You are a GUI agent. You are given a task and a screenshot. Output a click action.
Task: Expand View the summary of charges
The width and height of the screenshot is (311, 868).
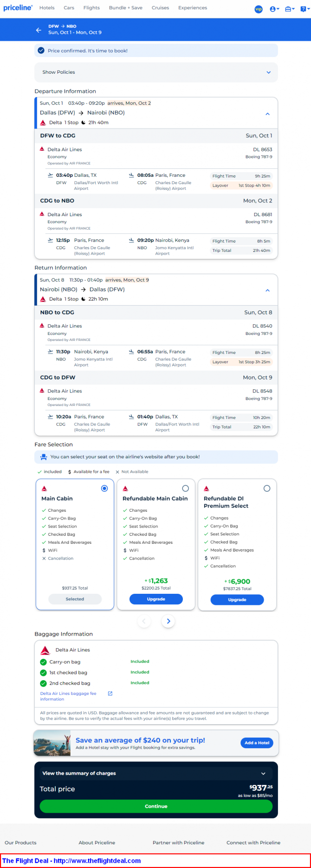point(263,773)
